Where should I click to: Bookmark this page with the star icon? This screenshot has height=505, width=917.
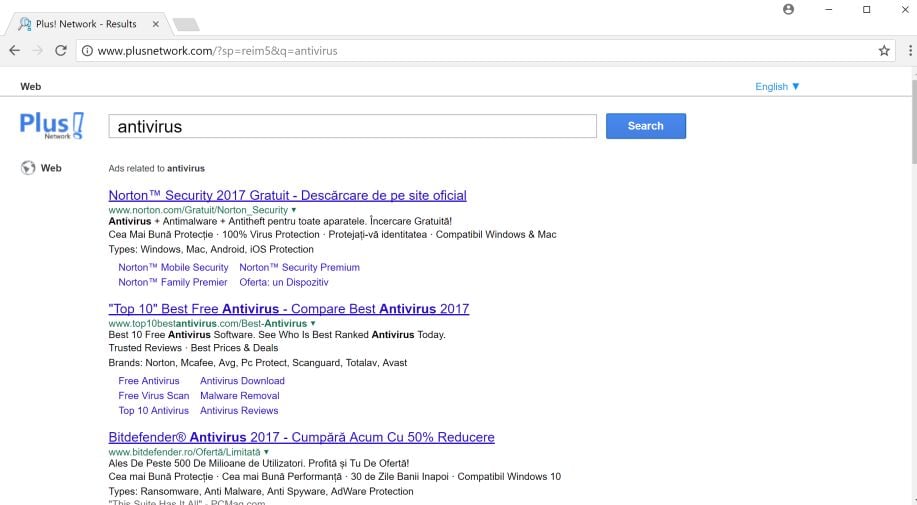coord(884,51)
